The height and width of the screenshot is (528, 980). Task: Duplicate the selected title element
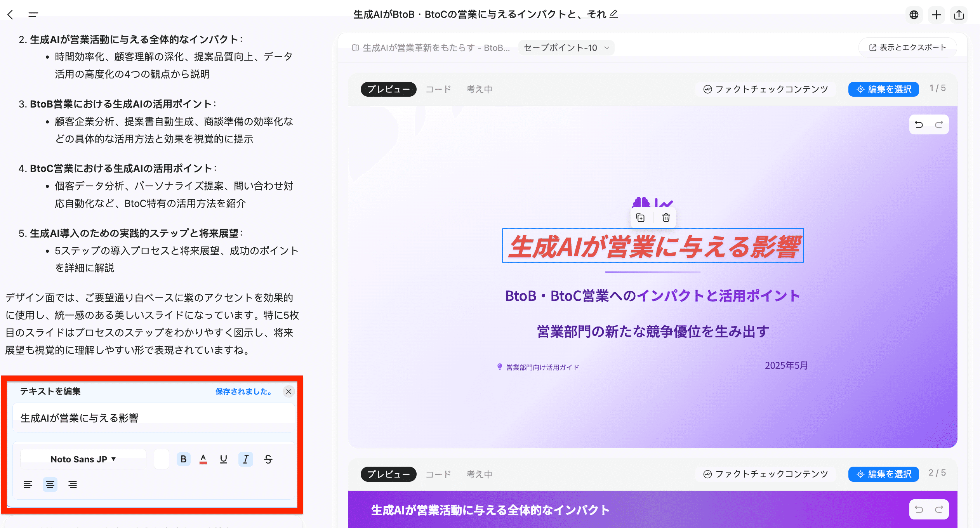pyautogui.click(x=641, y=218)
